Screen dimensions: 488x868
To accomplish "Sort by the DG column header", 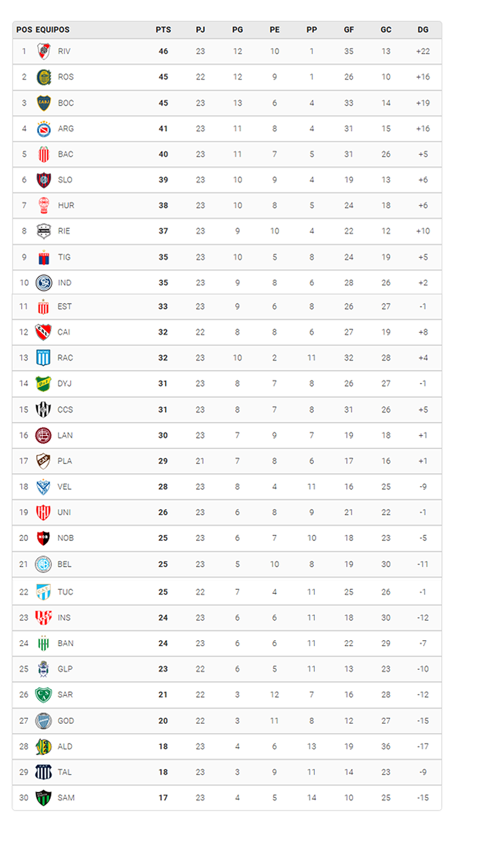I will pyautogui.click(x=423, y=29).
